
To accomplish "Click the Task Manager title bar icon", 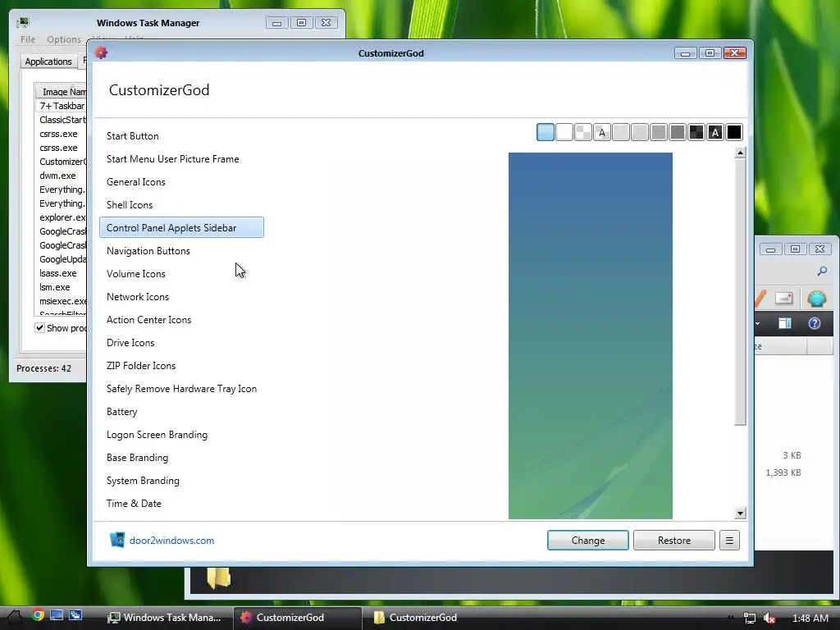I will (23, 22).
